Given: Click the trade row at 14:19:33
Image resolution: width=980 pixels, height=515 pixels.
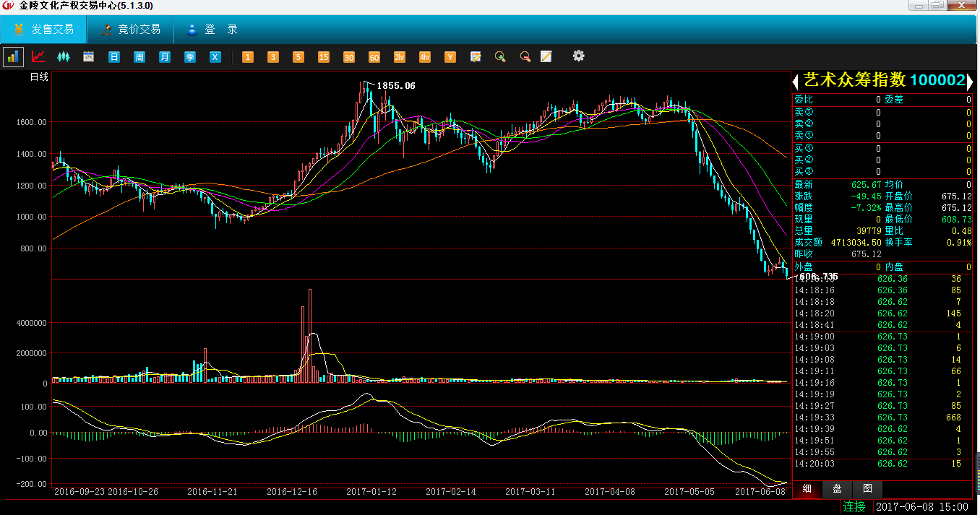Looking at the screenshot, I should click(884, 417).
